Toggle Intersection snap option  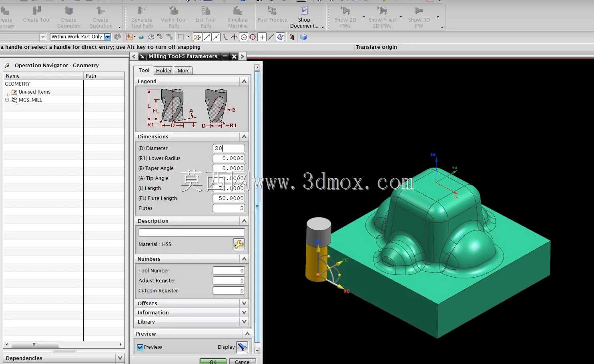coord(235,37)
